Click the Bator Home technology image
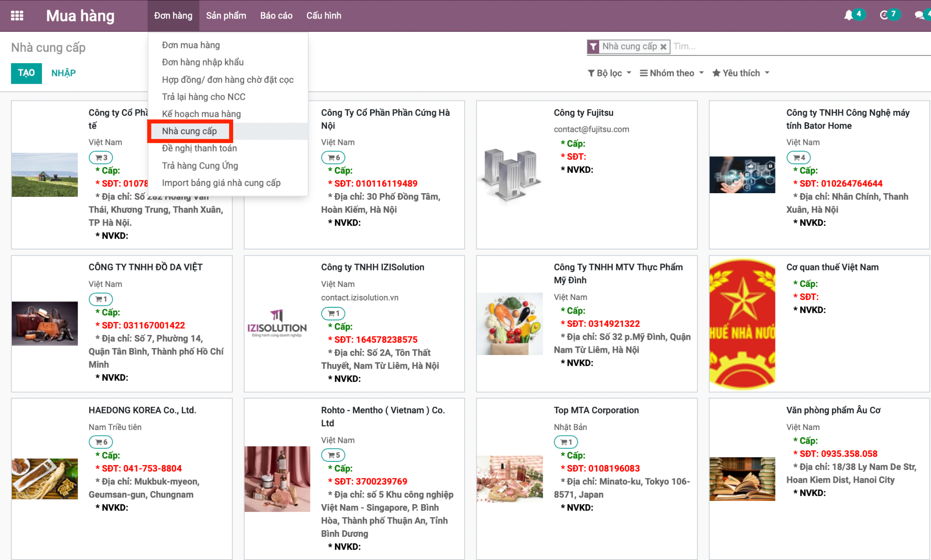The image size is (931, 560). (x=742, y=175)
